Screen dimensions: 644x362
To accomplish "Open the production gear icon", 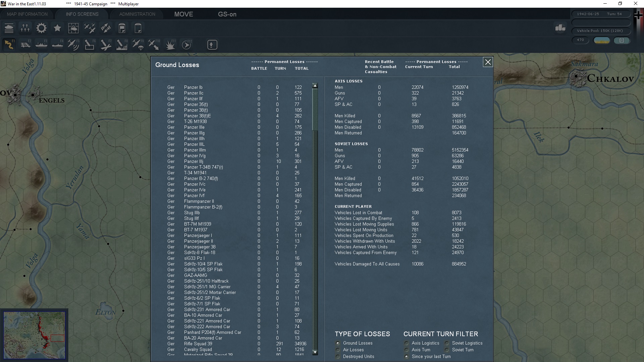I will tap(41, 28).
